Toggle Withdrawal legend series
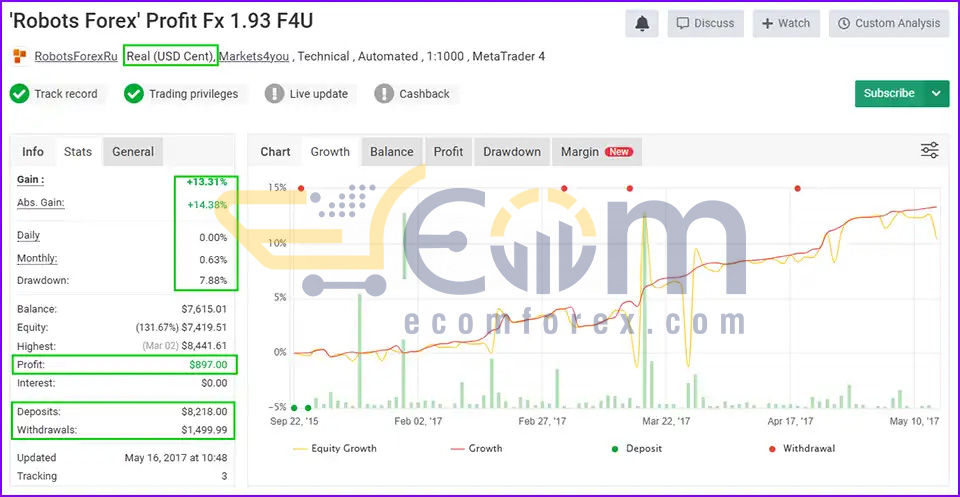The height and width of the screenshot is (497, 960). point(801,449)
